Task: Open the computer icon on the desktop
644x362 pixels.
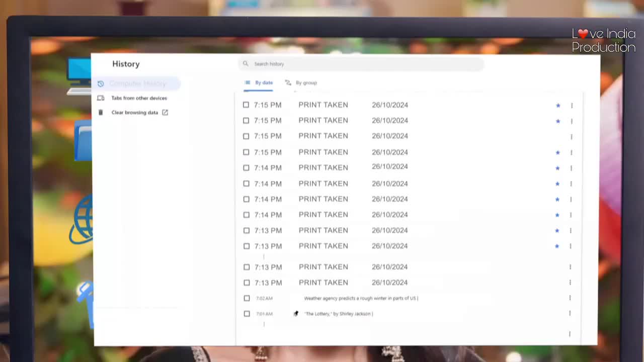Action: point(79,75)
